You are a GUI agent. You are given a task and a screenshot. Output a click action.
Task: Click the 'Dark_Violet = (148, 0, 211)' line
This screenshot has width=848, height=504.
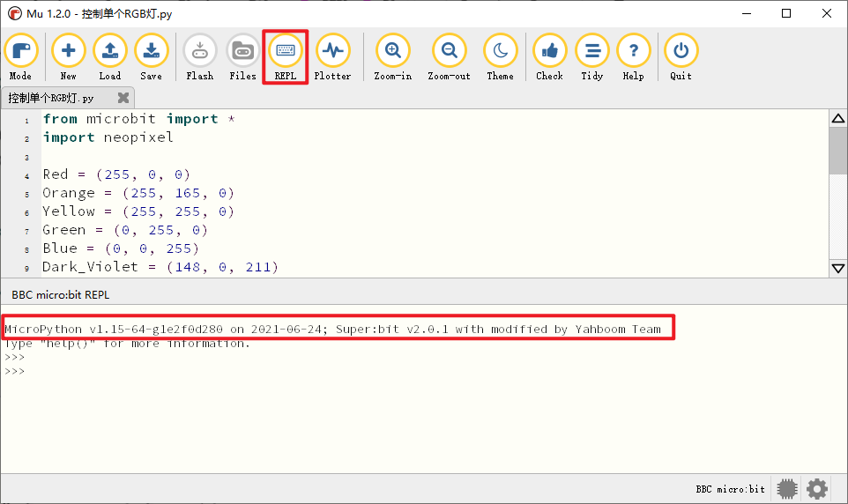pos(160,267)
